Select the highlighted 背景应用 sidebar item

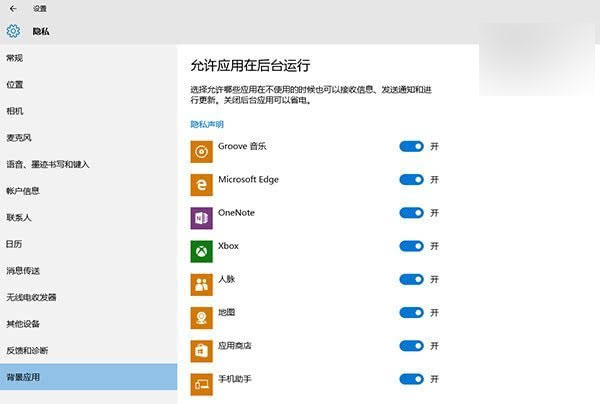88,377
